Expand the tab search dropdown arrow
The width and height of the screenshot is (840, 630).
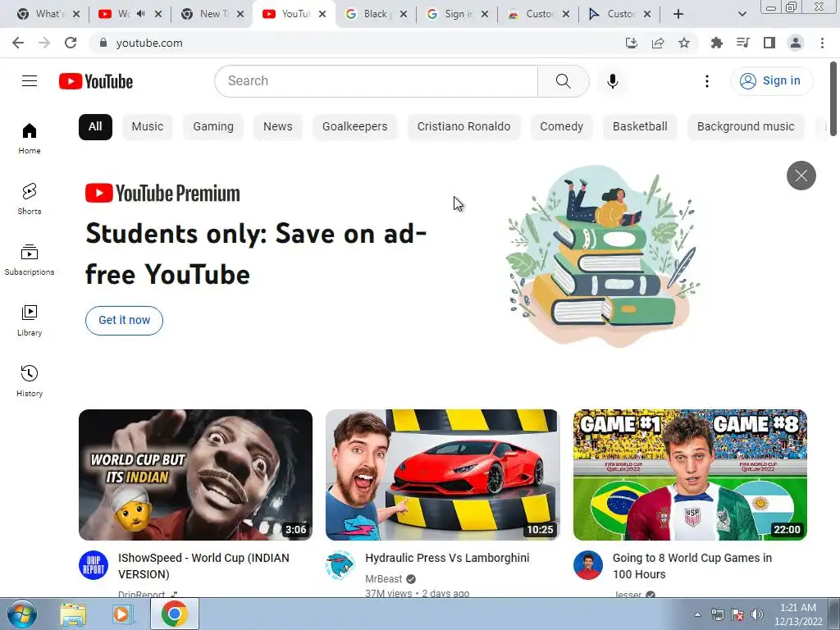[x=742, y=14]
